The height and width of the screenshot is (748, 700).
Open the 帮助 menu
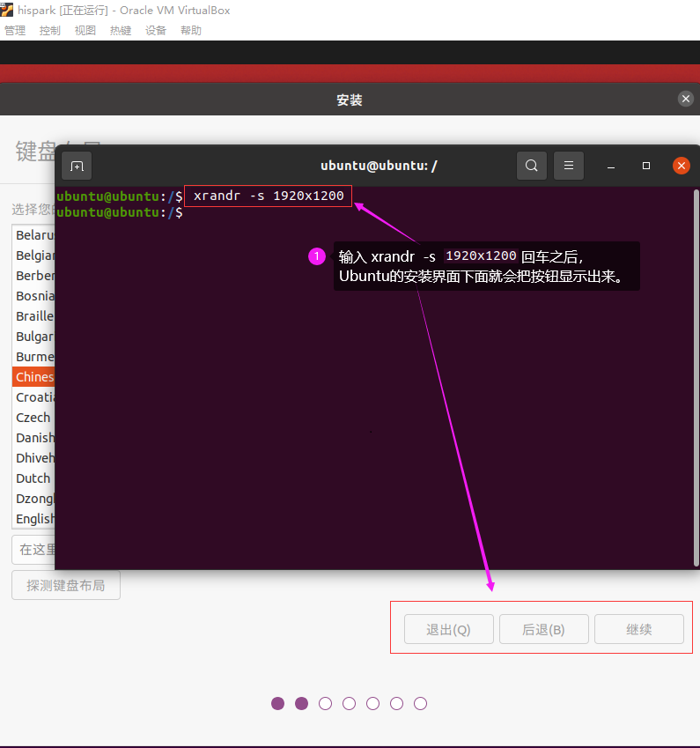point(191,30)
